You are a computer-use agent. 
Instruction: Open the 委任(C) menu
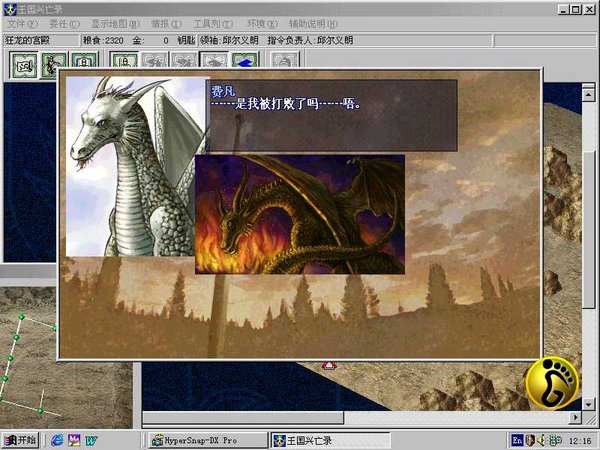(x=64, y=24)
